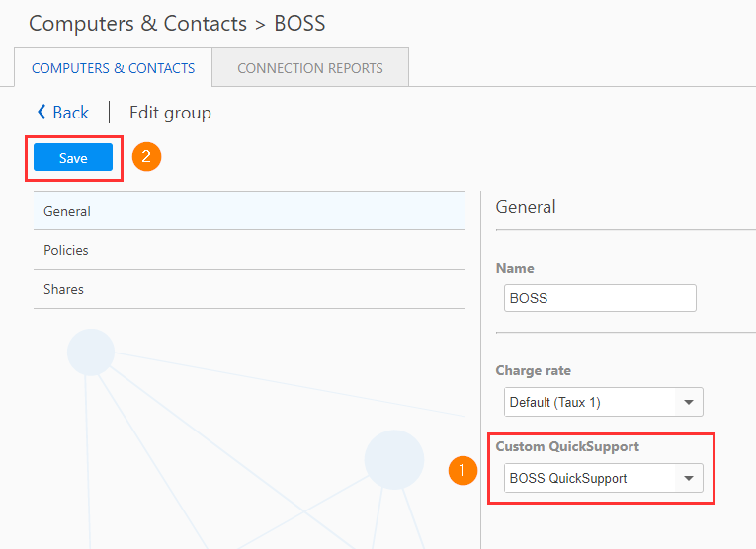Click the back chevron arrow icon
The width and height of the screenshot is (756, 549).
[x=42, y=113]
